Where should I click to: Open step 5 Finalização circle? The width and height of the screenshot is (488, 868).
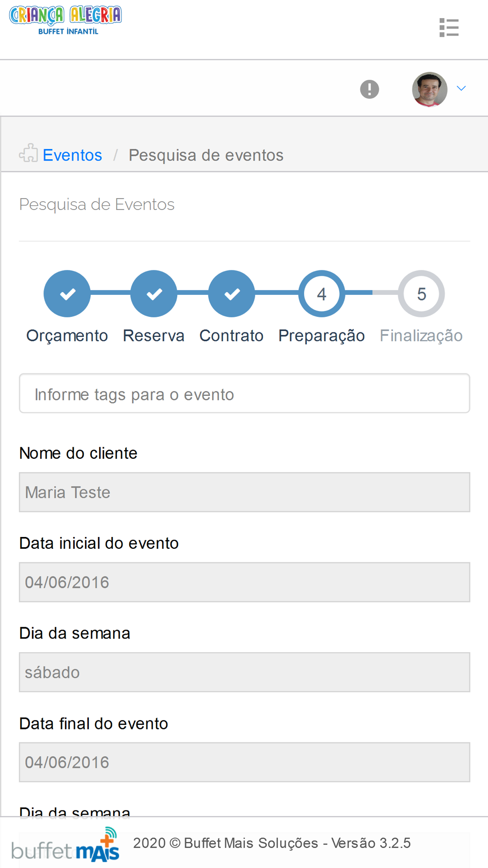(x=422, y=294)
